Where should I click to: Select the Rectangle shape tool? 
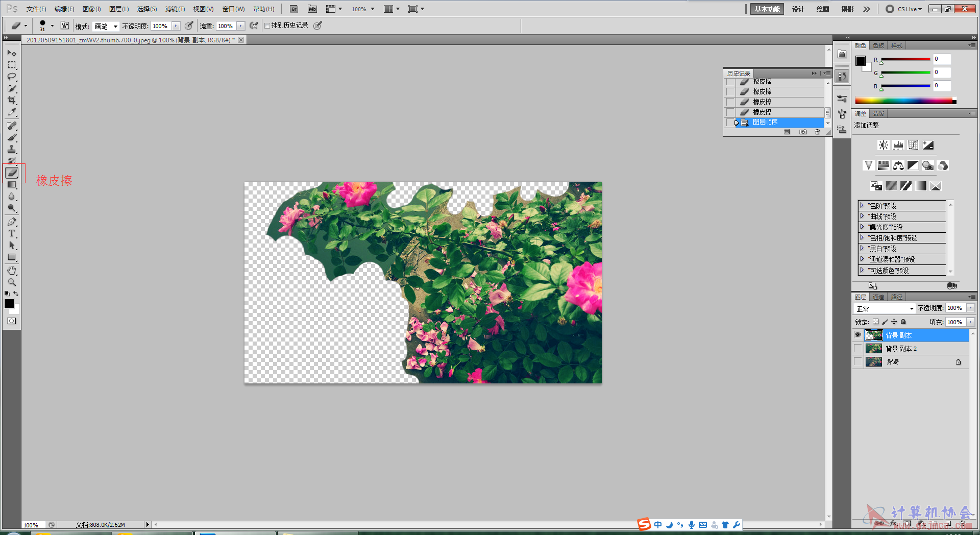pos(12,257)
